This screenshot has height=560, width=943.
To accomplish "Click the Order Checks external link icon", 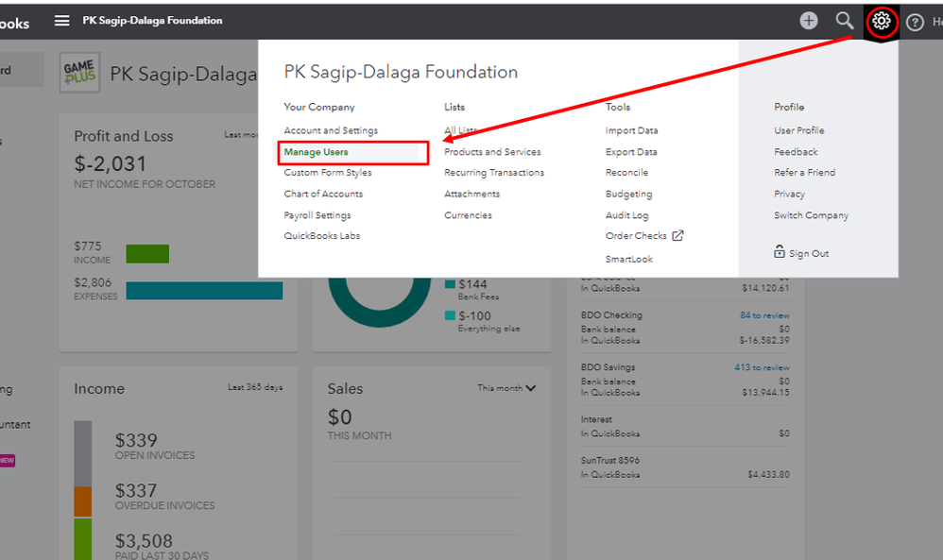I will point(677,236).
